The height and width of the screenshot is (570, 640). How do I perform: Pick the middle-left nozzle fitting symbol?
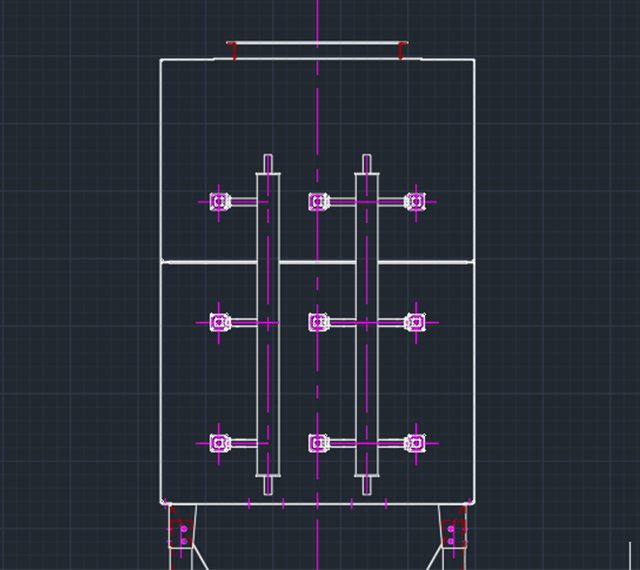click(x=220, y=323)
